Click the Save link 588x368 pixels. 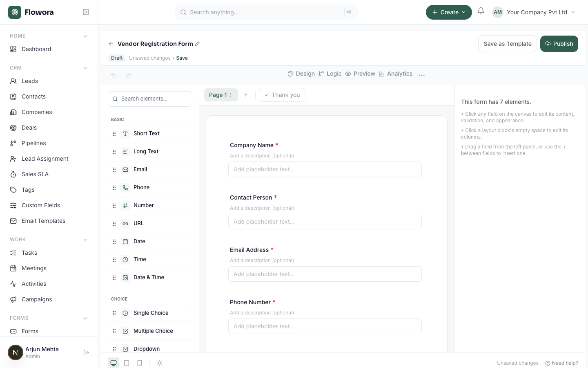click(182, 58)
